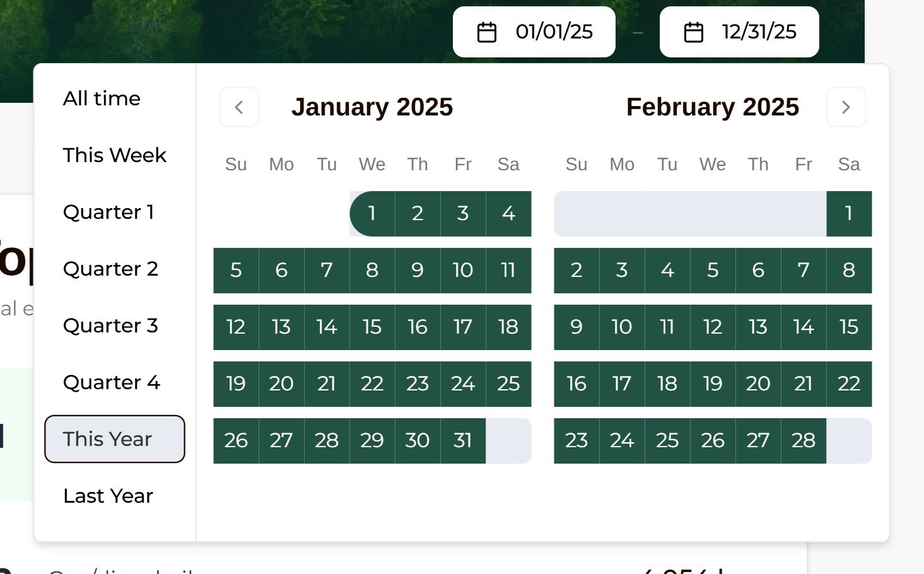Choose the Quarter 3 range
Image resolution: width=924 pixels, height=574 pixels.
click(110, 325)
